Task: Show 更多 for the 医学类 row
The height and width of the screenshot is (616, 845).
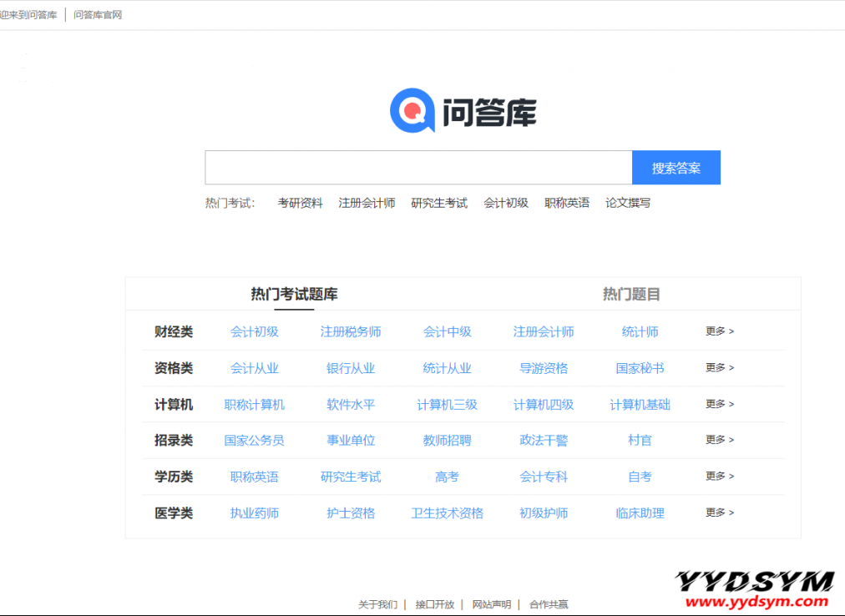Action: [719, 512]
